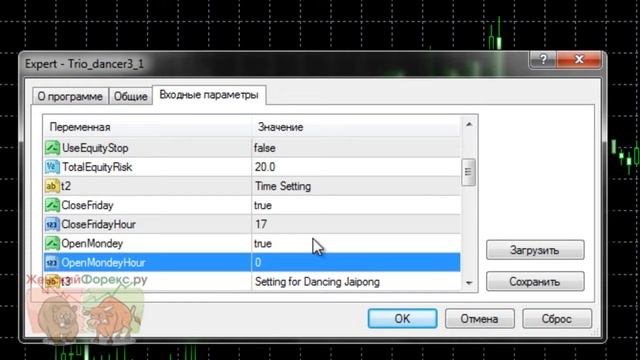Select the OpenMondeyHour variable name
The image size is (640, 360).
click(x=103, y=262)
